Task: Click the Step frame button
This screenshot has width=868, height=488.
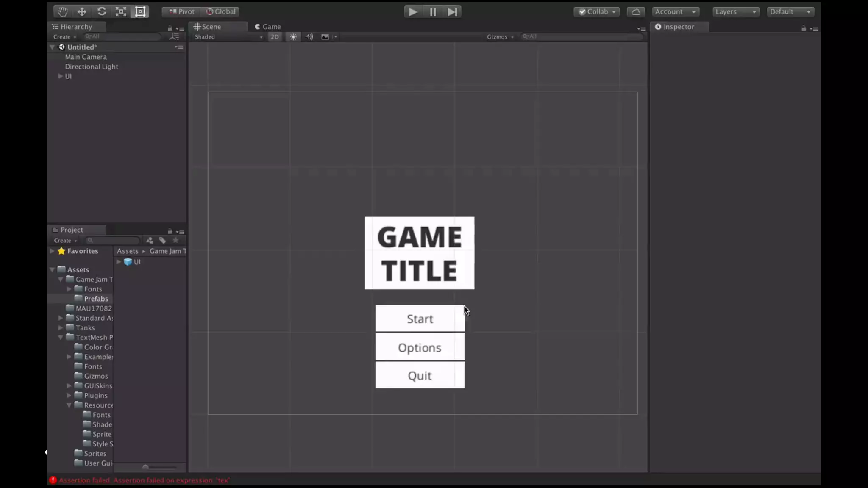Action: pyautogui.click(x=452, y=11)
